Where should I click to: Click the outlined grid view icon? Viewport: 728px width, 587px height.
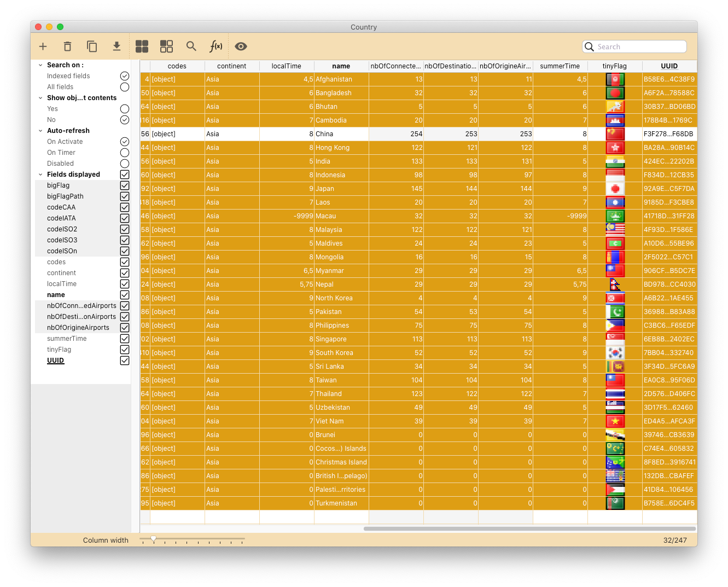pyautogui.click(x=166, y=47)
